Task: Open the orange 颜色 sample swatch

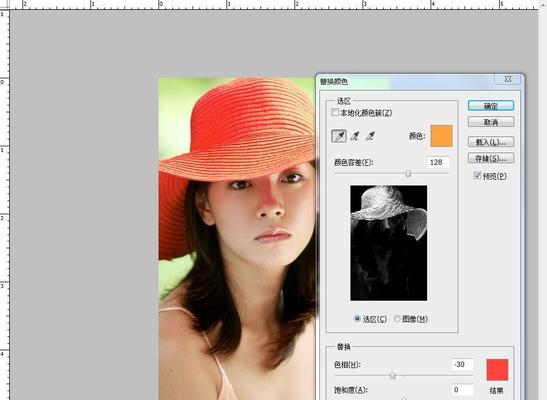Action: tap(441, 136)
